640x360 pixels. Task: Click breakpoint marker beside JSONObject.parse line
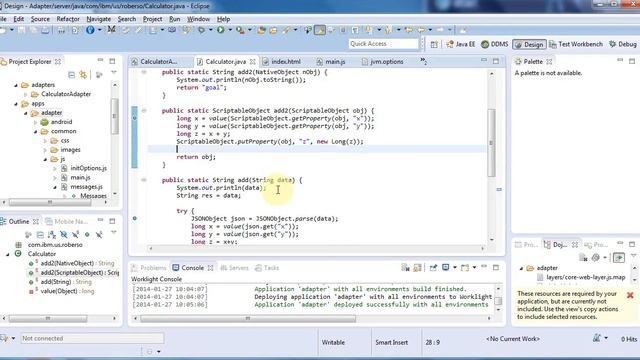[135, 218]
